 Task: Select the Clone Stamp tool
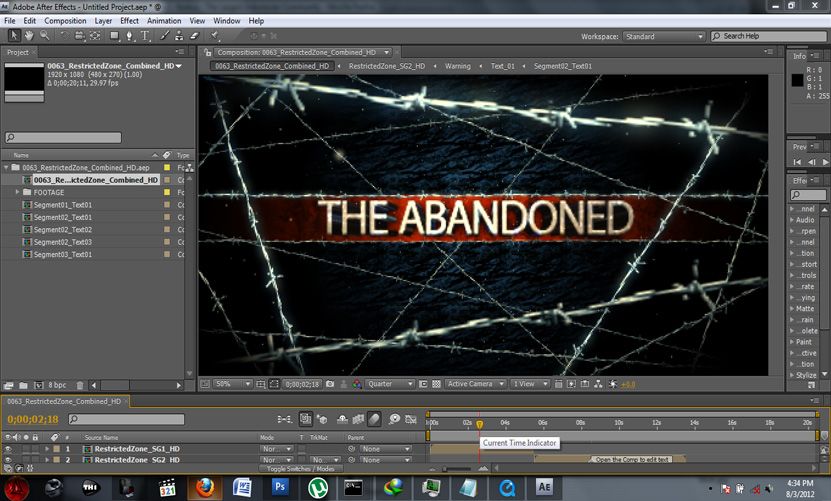pos(179,36)
